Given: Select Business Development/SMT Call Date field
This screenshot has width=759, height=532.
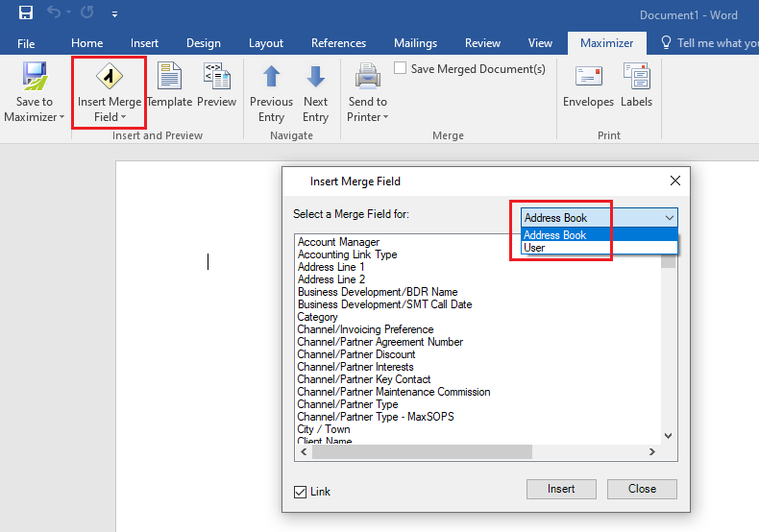Looking at the screenshot, I should (385, 304).
